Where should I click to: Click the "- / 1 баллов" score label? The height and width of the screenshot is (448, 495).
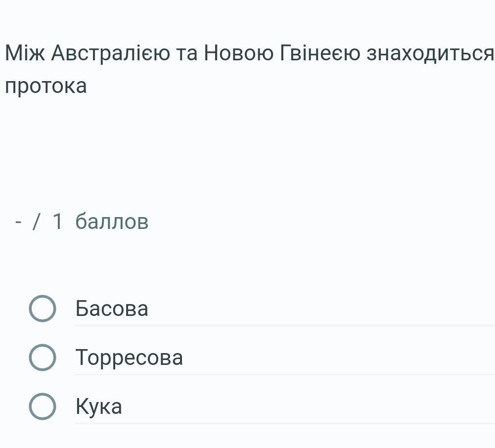[82, 222]
